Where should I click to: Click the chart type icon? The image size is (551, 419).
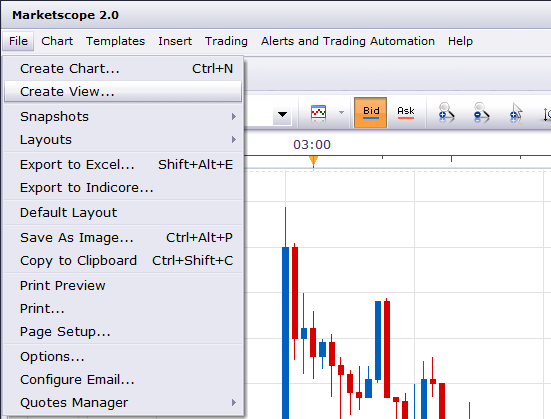point(318,113)
